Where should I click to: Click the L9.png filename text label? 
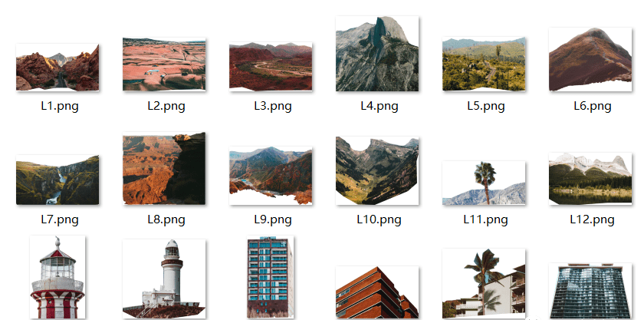coord(273,219)
